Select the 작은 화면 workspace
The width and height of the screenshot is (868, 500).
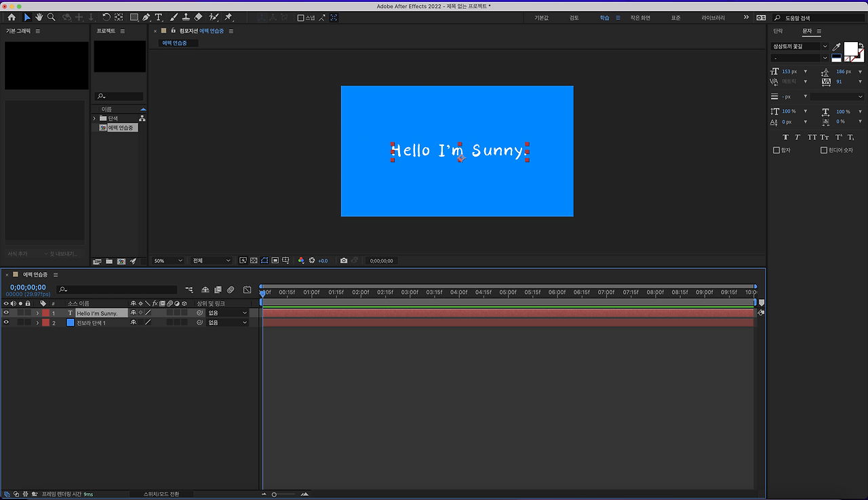point(640,18)
